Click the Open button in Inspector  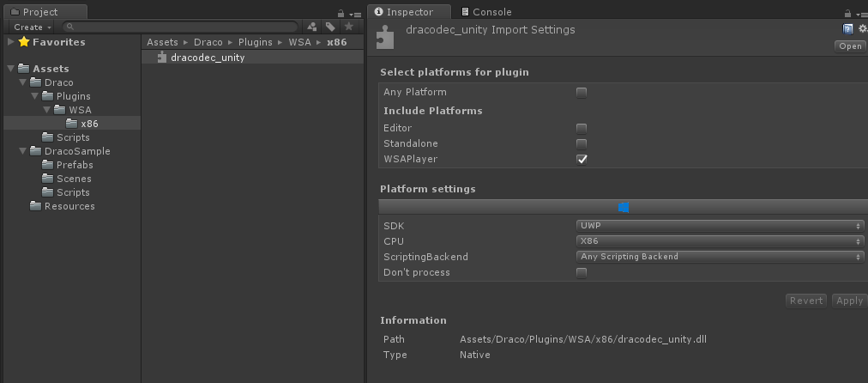coord(850,46)
